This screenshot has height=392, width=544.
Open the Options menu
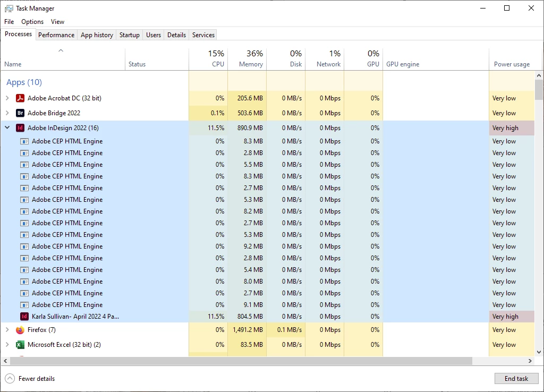coord(32,21)
